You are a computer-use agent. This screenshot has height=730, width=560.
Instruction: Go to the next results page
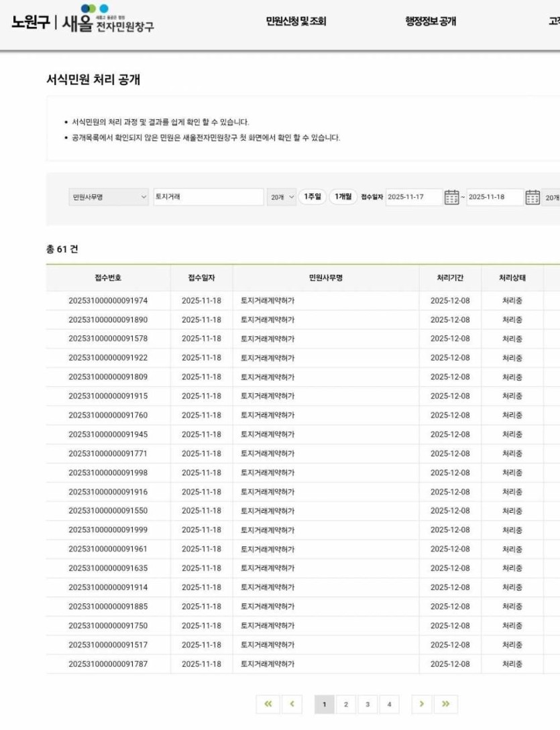point(421,704)
